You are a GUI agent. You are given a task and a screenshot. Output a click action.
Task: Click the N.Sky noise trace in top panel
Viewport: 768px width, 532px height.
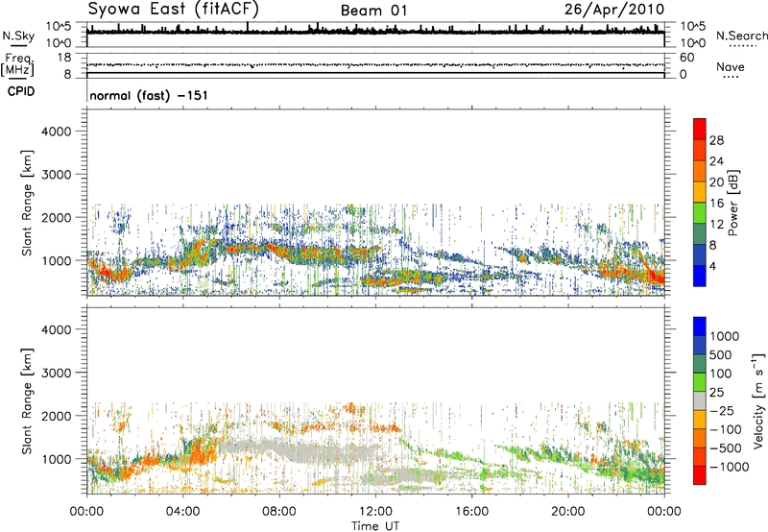pyautogui.click(x=375, y=32)
